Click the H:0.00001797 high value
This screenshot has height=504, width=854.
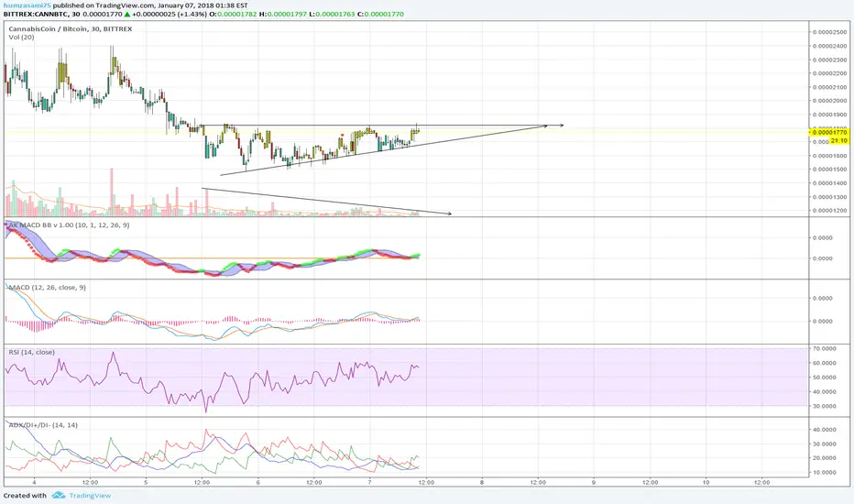click(x=282, y=14)
